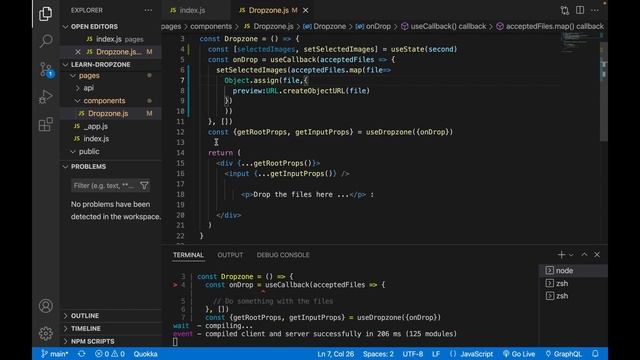Image resolution: width=640 pixels, height=360 pixels.
Task: Click the main branch indicator
Action: (x=54, y=354)
